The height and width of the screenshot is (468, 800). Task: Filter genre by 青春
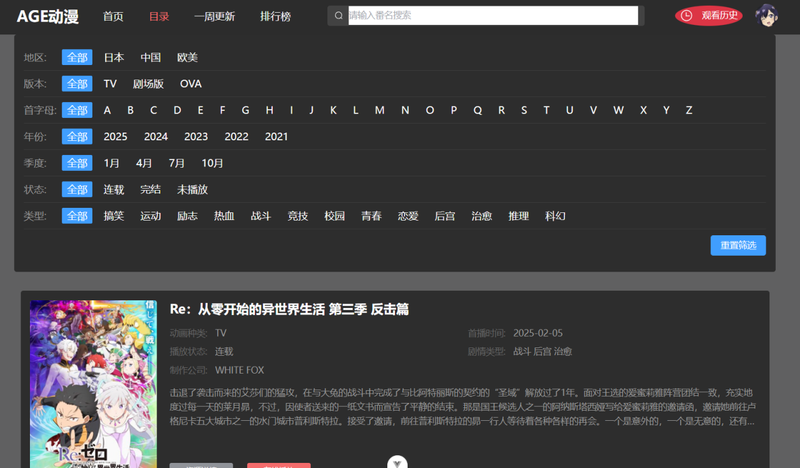point(371,216)
